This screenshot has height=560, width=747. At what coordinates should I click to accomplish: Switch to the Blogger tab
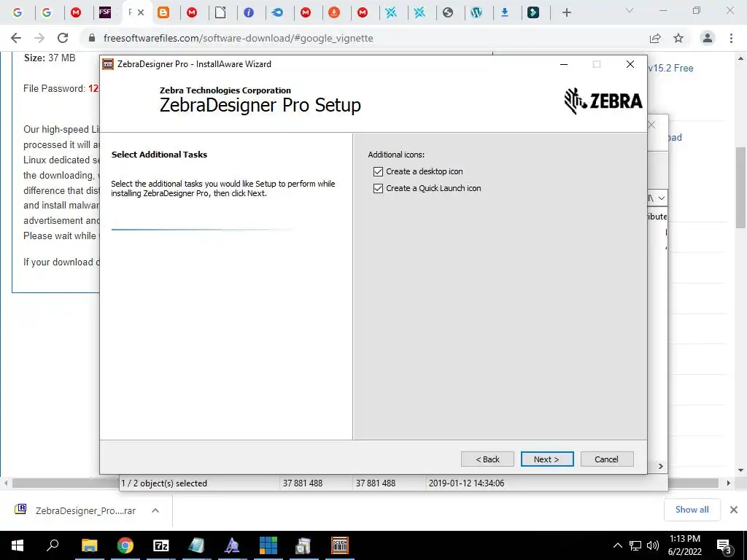pos(163,12)
